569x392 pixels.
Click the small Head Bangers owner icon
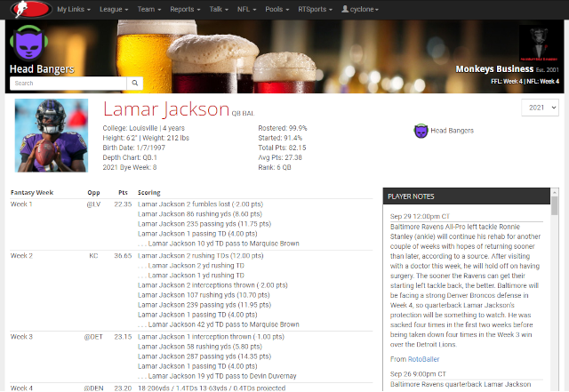[x=421, y=131]
